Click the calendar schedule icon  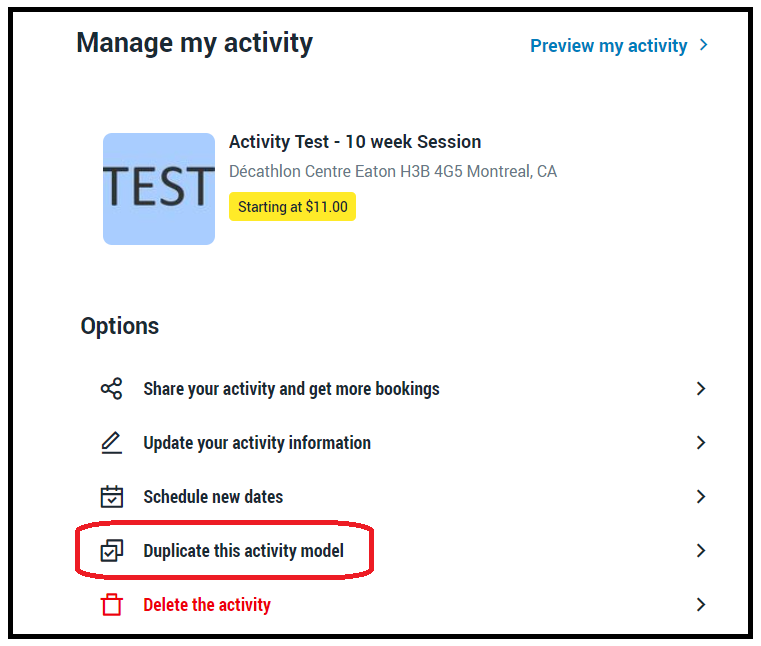click(112, 497)
